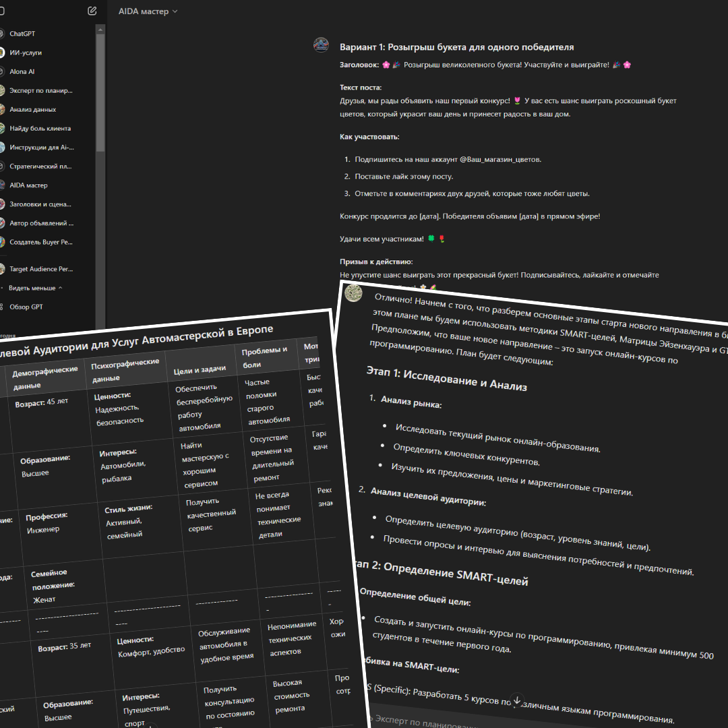The width and height of the screenshot is (728, 728).
Task: Select Создатель Buyer Persona GPT
Action: (40, 241)
